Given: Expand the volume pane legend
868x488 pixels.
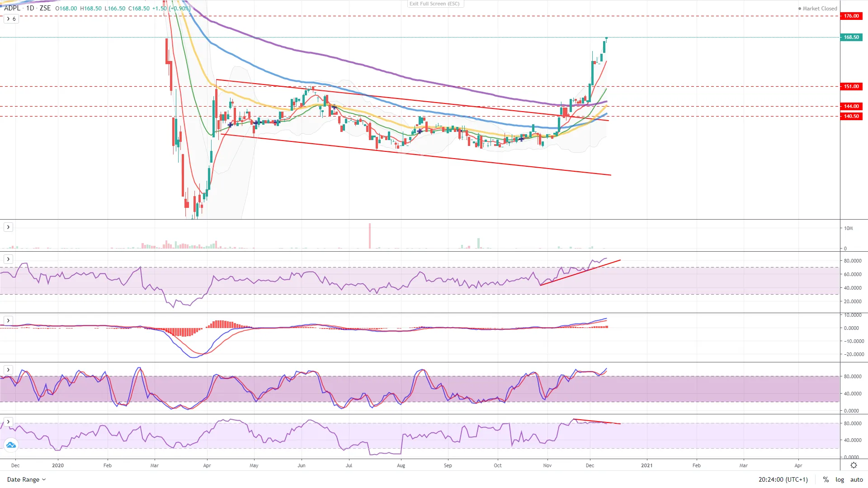Looking at the screenshot, I should pyautogui.click(x=8, y=227).
